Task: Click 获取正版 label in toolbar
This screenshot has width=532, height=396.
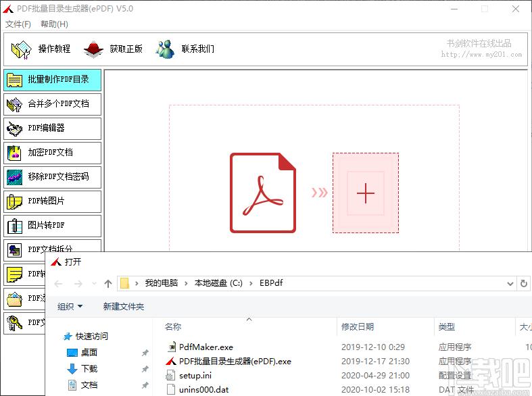Action: (x=126, y=49)
